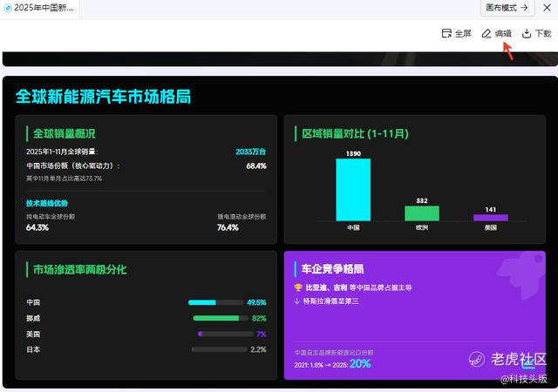The height and width of the screenshot is (392, 558).
Task: Click the 编辑 text label
Action: click(503, 33)
